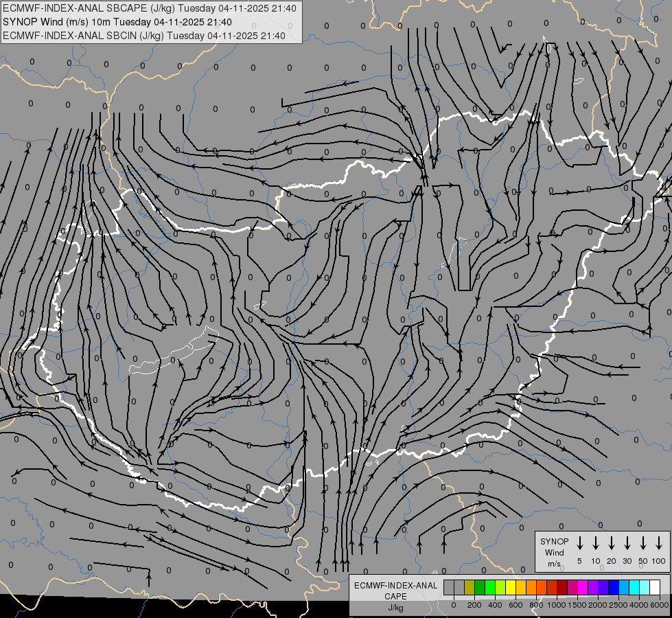Click the wind arrow above the 10 label

coord(596,543)
